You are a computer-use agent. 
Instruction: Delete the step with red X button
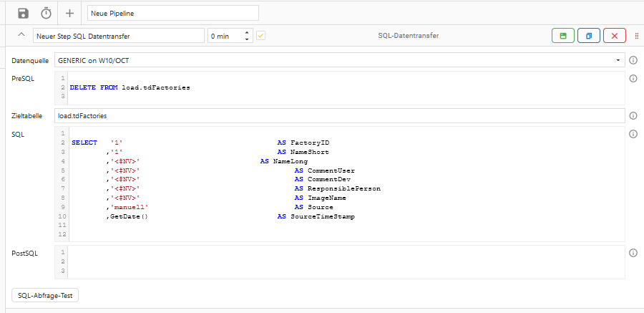[x=614, y=36]
